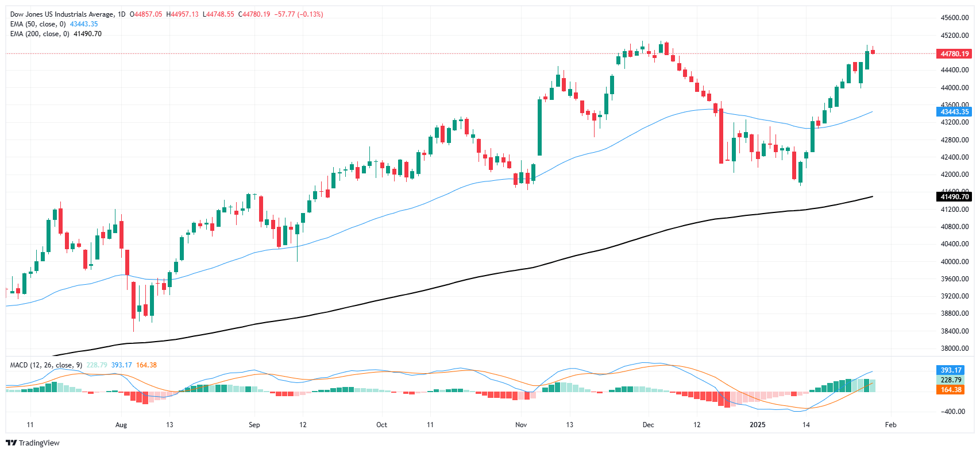Screen dimensions: 980x453
Task: Click the MACD histogram label 228.79
Action: (x=950, y=380)
